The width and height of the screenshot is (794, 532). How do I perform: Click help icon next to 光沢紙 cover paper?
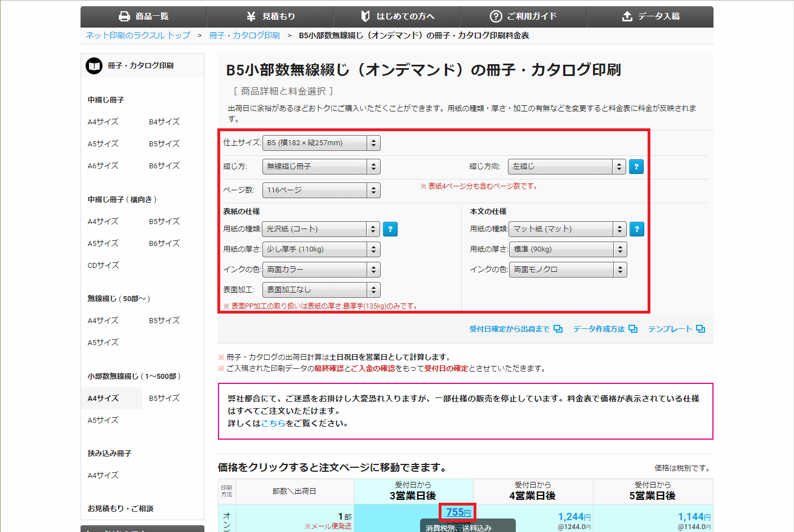coord(390,229)
